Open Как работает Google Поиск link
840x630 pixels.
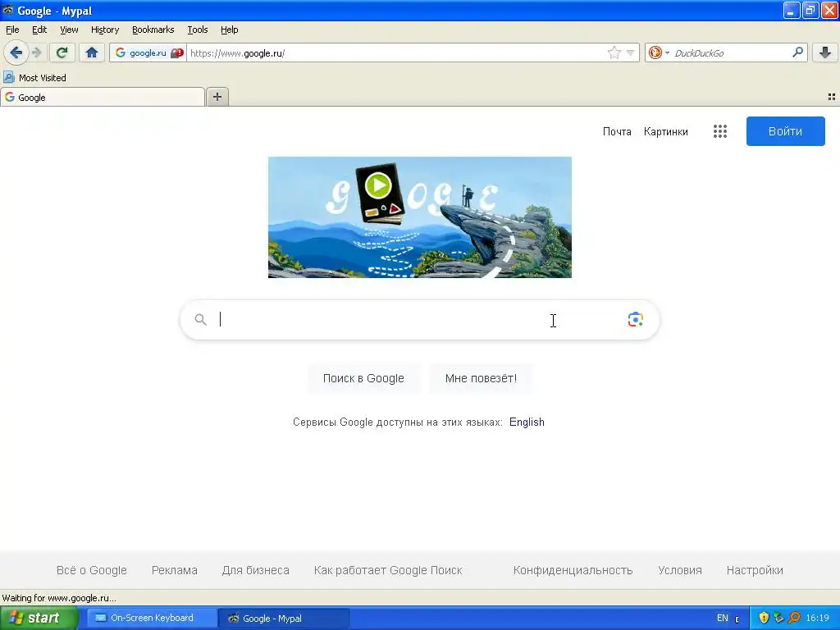coord(388,570)
